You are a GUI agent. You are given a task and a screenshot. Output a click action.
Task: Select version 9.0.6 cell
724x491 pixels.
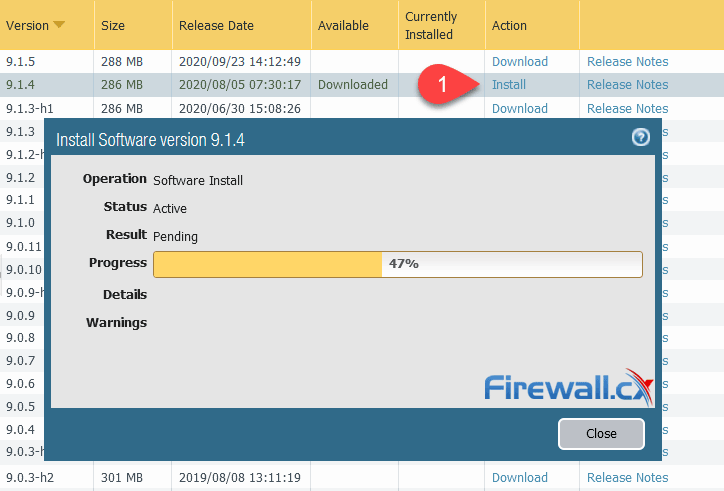[20, 384]
